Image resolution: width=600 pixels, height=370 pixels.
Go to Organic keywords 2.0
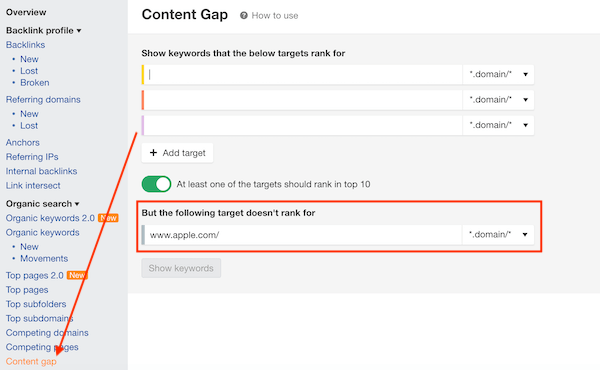pos(50,218)
